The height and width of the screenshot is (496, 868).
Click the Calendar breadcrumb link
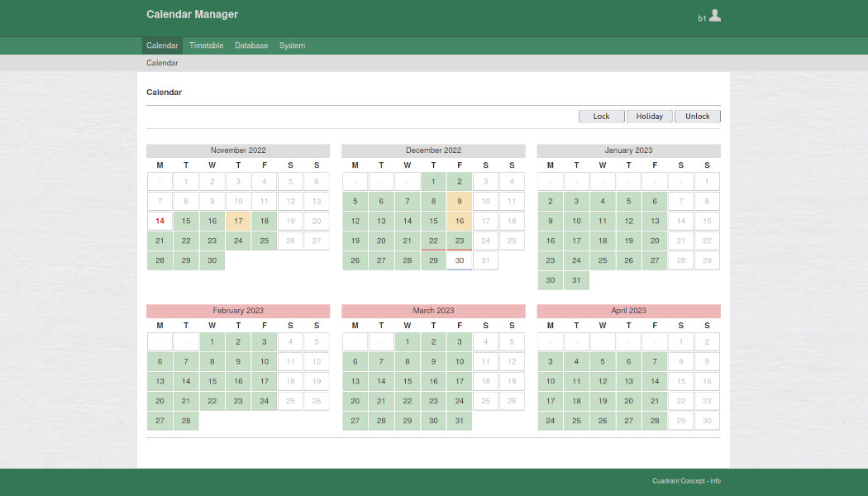pos(162,63)
